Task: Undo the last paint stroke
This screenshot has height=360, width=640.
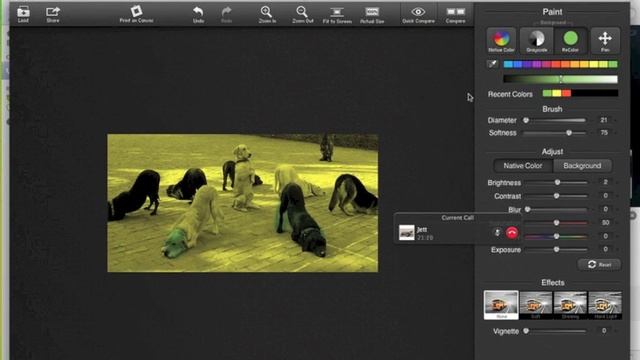Action: [198, 14]
